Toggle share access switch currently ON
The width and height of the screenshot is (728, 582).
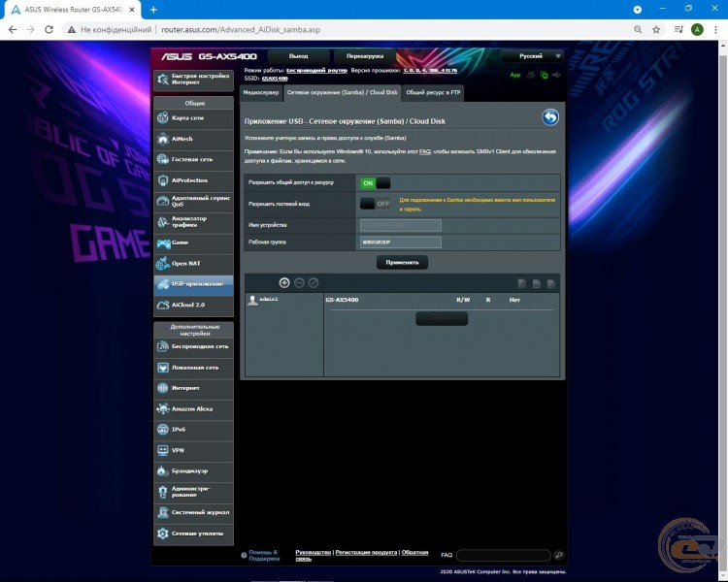click(375, 183)
